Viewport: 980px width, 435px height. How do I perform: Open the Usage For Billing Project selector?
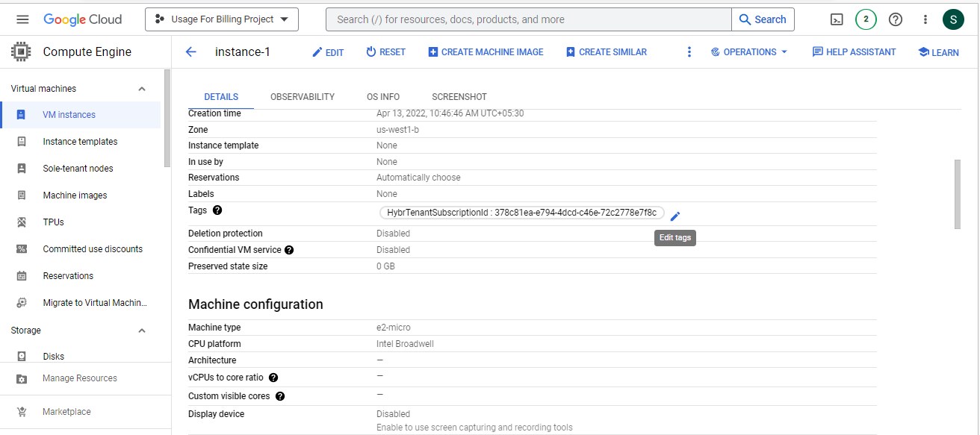[222, 19]
